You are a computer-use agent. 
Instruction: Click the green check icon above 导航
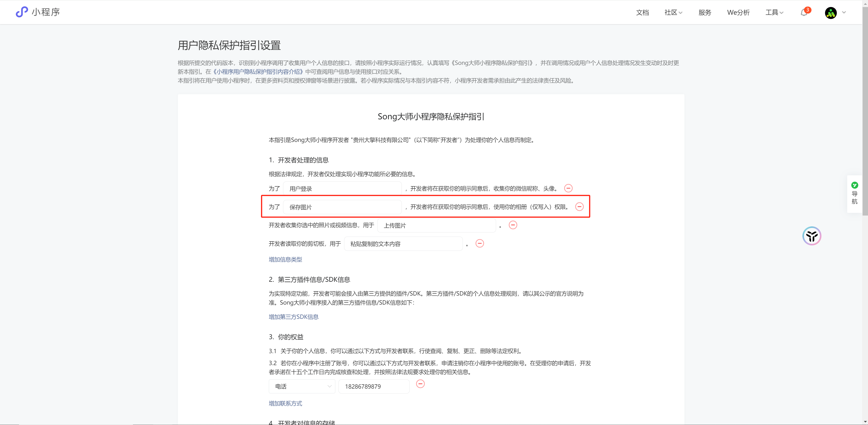coord(854,185)
